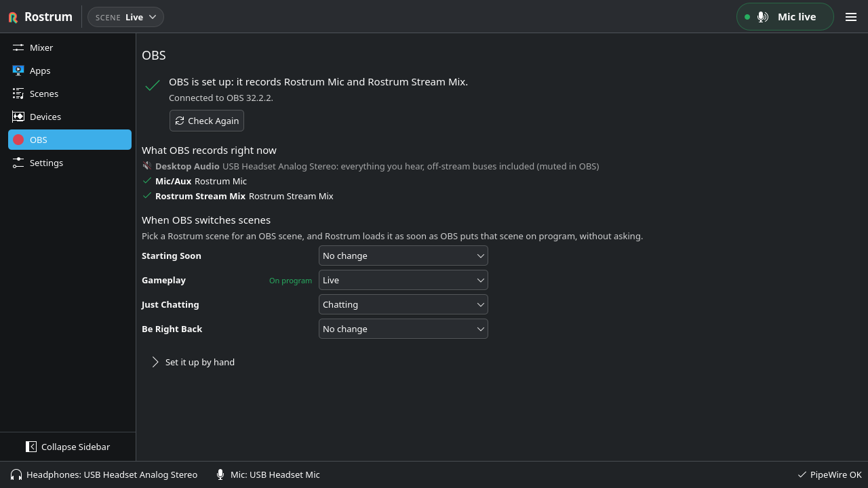Click the checkmark beside Mic/Aux
This screenshot has height=488, width=868.
[x=146, y=180]
